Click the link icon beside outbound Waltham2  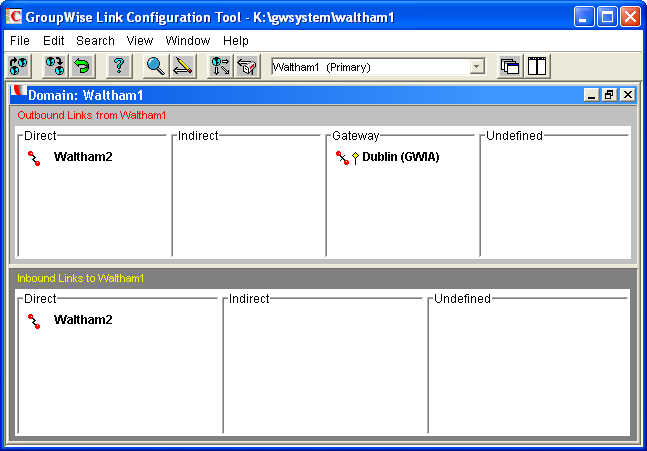coord(34,158)
